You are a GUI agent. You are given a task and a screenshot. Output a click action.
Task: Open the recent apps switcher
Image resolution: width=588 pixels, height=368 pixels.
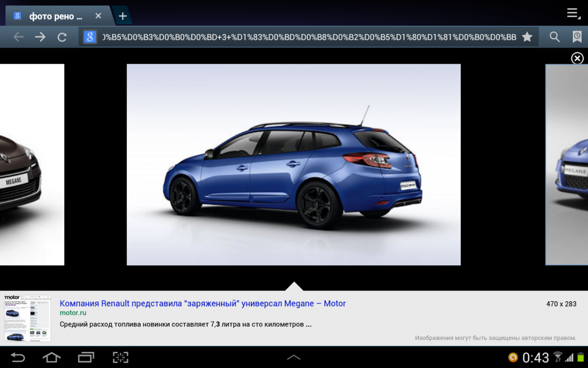click(86, 357)
